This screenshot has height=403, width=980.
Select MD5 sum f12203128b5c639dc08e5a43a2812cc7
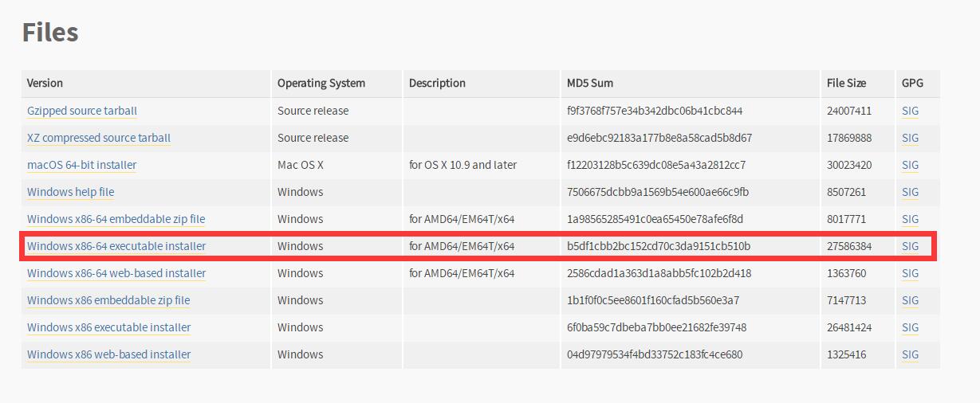(656, 165)
